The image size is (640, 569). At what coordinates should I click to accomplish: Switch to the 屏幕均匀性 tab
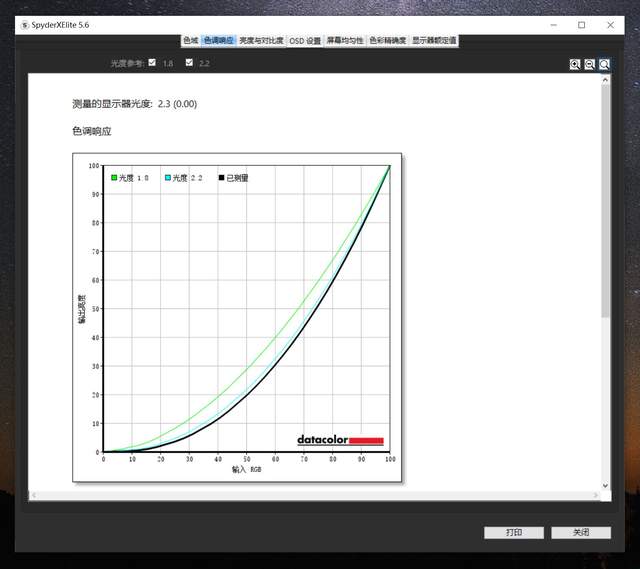point(345,40)
